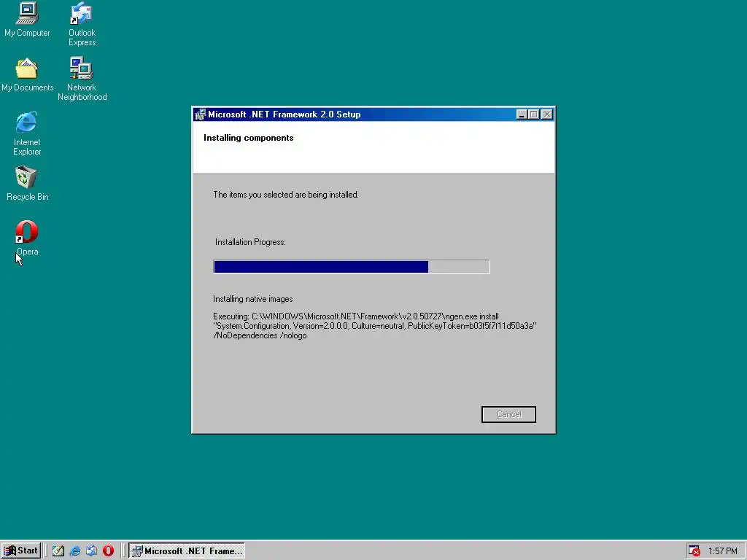The height and width of the screenshot is (560, 747).
Task: Launch Opera from Quick Launch bar
Action: (x=108, y=551)
